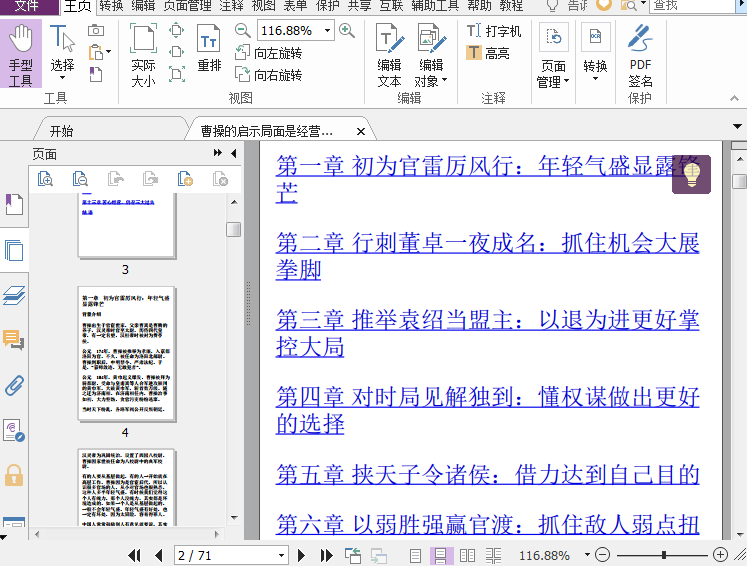Screen dimensions: 747x566
Task: Activate the Select (选择) text tool
Action: click(62, 49)
